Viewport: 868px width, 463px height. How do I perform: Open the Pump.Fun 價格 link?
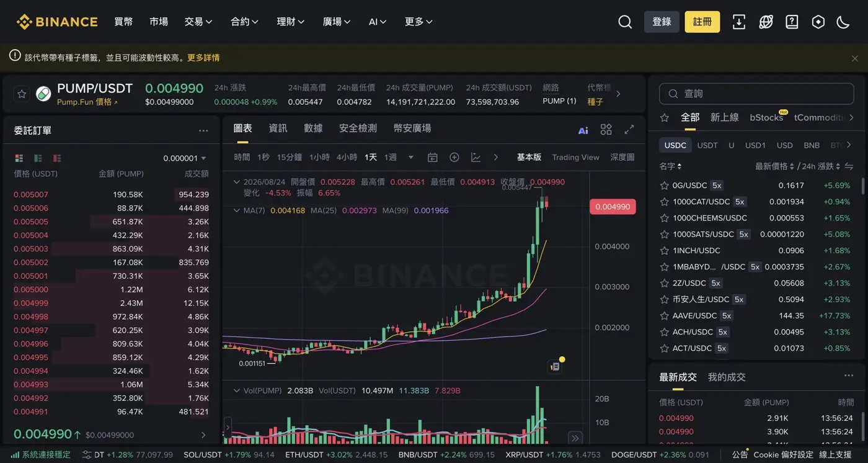[x=87, y=102]
